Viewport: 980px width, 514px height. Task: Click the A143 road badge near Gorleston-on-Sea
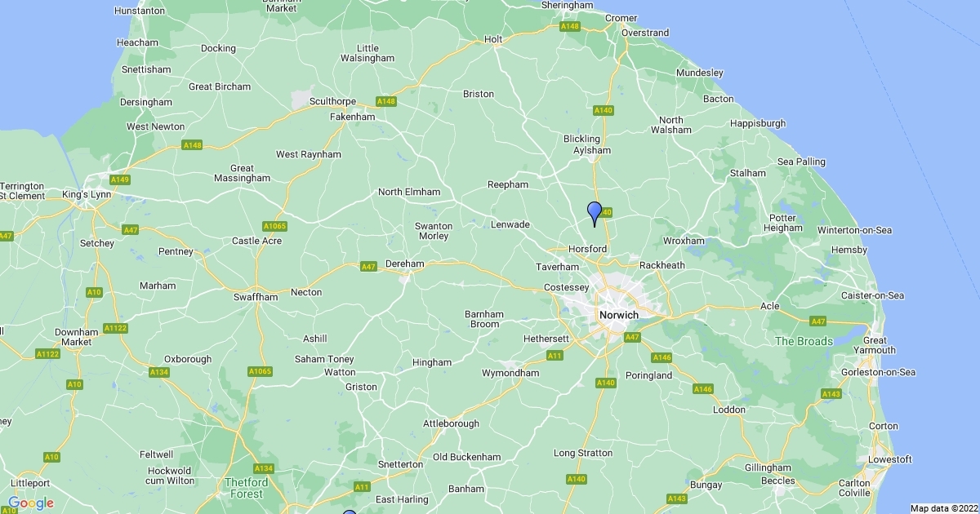(831, 394)
